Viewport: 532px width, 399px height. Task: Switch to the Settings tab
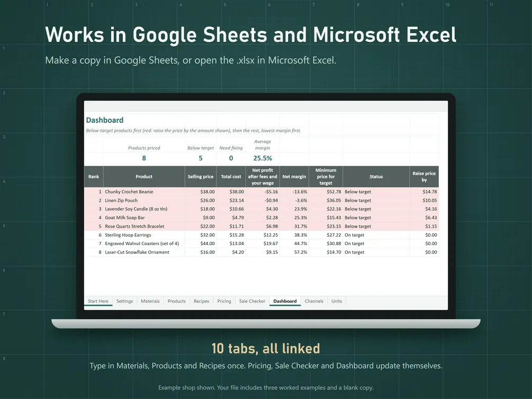124,301
